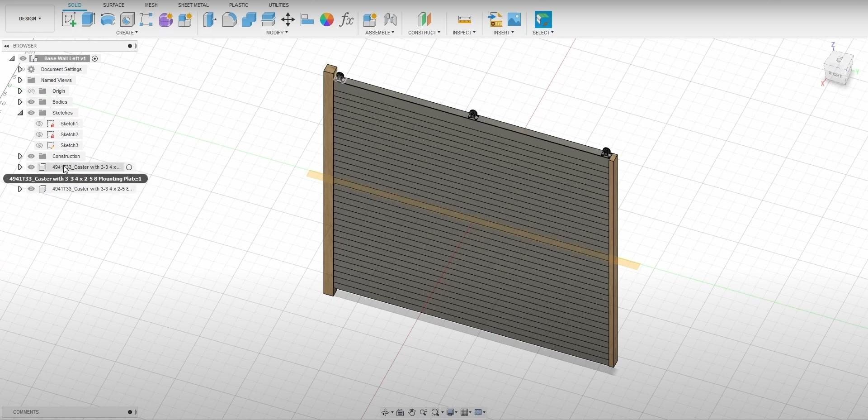Open the Display Settings icon
Image resolution: width=868 pixels, height=420 pixels.
point(450,412)
